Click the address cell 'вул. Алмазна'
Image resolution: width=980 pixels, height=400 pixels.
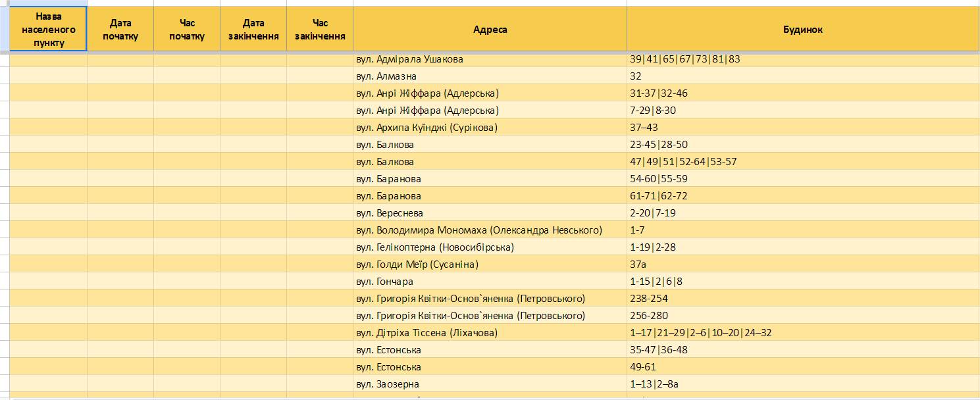pos(490,76)
